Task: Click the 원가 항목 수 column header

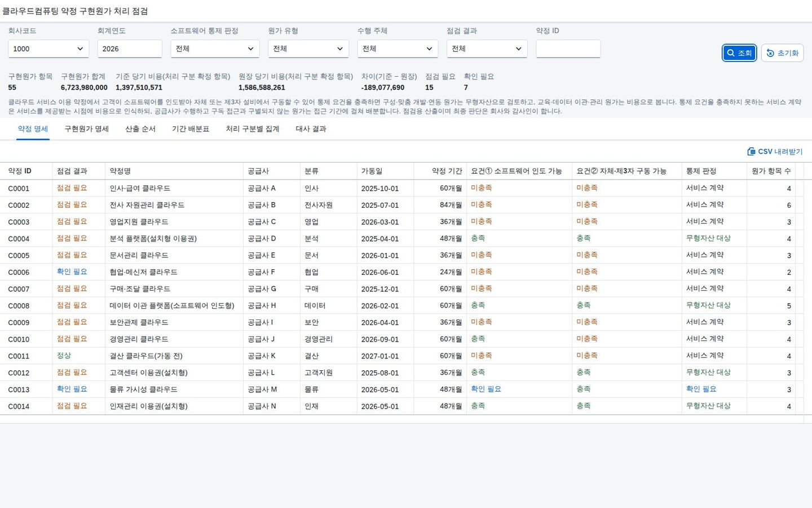Action: pyautogui.click(x=771, y=171)
